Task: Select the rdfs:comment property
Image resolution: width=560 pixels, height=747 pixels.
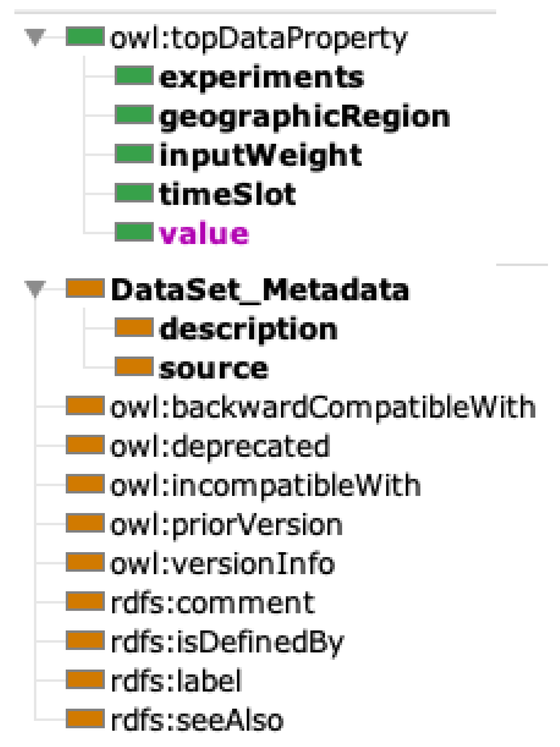Action: (213, 602)
